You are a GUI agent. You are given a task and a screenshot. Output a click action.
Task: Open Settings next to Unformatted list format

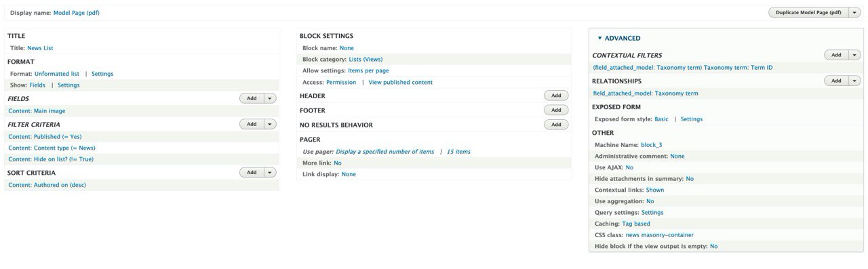pyautogui.click(x=102, y=74)
